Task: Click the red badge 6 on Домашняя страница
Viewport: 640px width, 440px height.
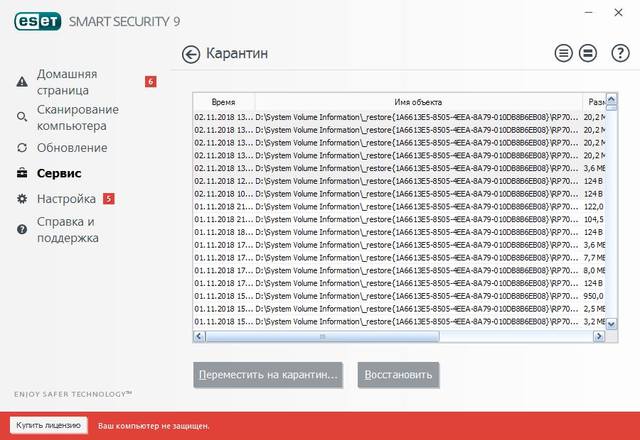Action: 150,81
